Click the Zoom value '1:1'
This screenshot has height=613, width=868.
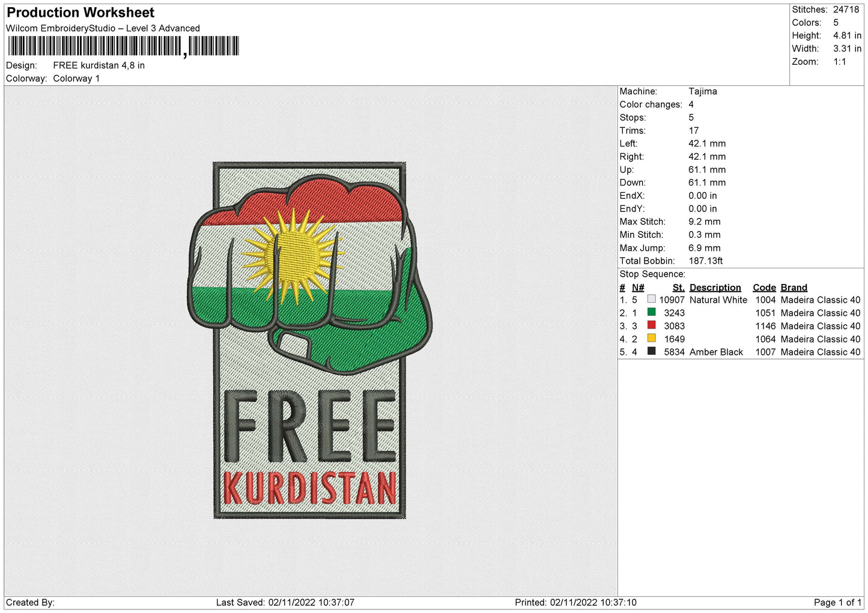coord(839,62)
